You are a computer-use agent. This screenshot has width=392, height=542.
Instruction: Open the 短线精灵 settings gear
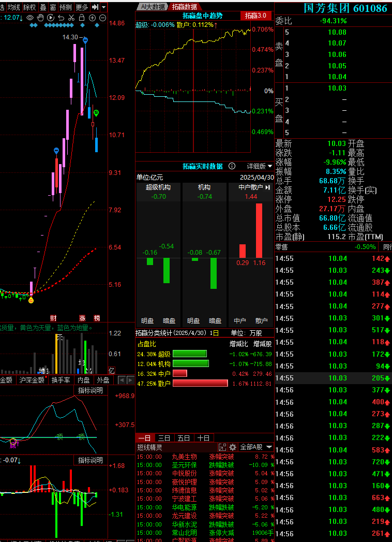pyautogui.click(x=233, y=447)
